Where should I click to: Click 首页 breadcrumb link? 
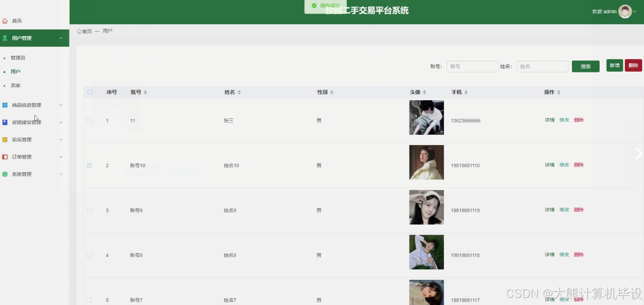(87, 31)
